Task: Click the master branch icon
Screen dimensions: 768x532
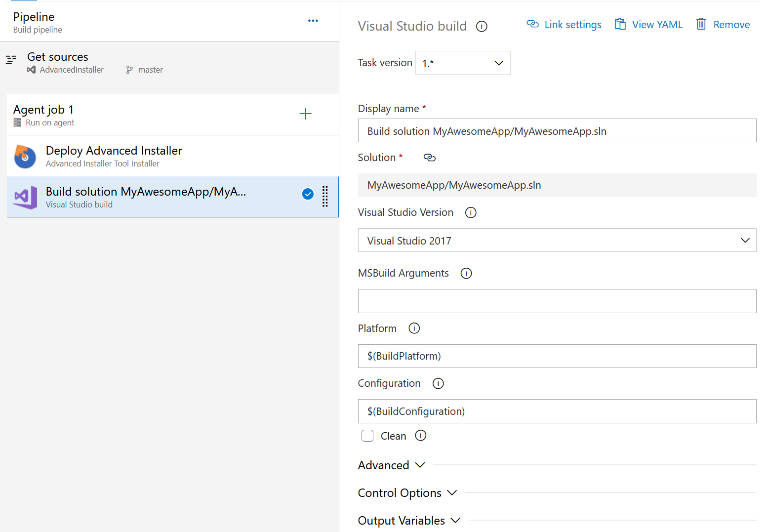Action: 129,70
